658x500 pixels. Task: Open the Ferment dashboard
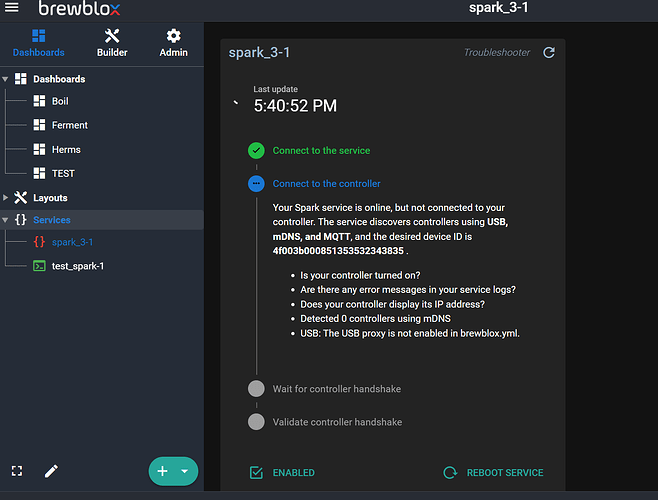69,125
